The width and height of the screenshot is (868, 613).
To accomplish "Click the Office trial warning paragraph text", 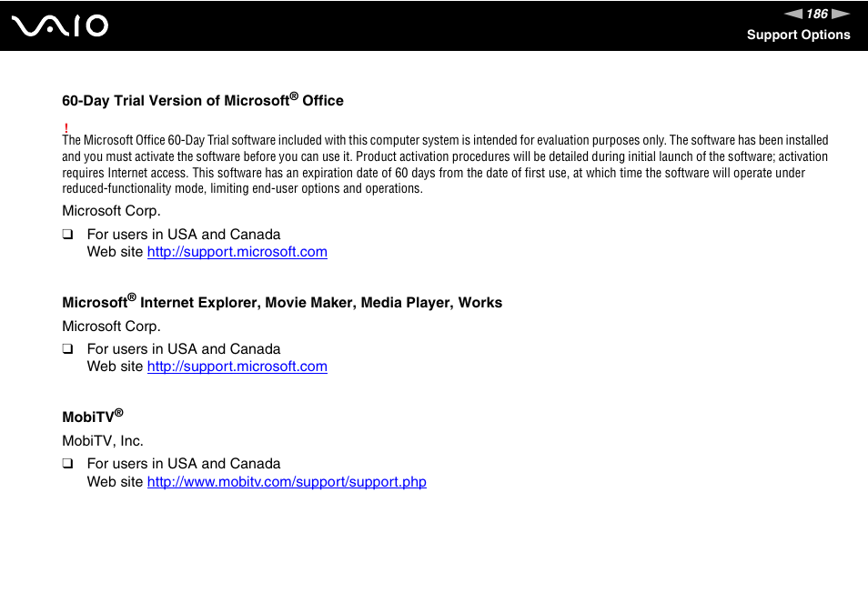I will 445,165.
